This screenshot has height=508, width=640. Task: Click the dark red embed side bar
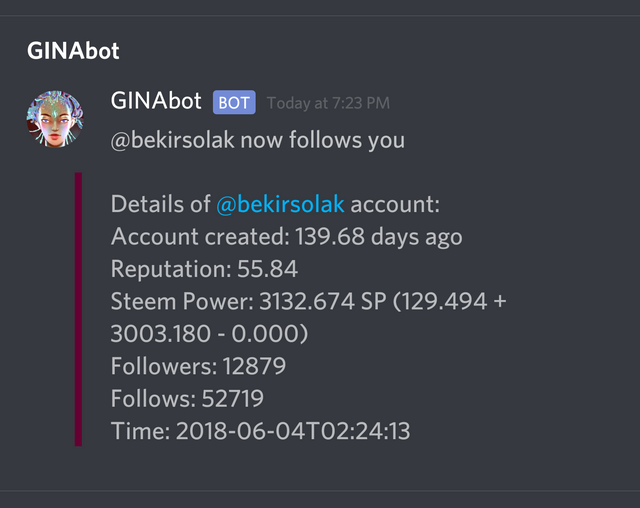pos(78,309)
